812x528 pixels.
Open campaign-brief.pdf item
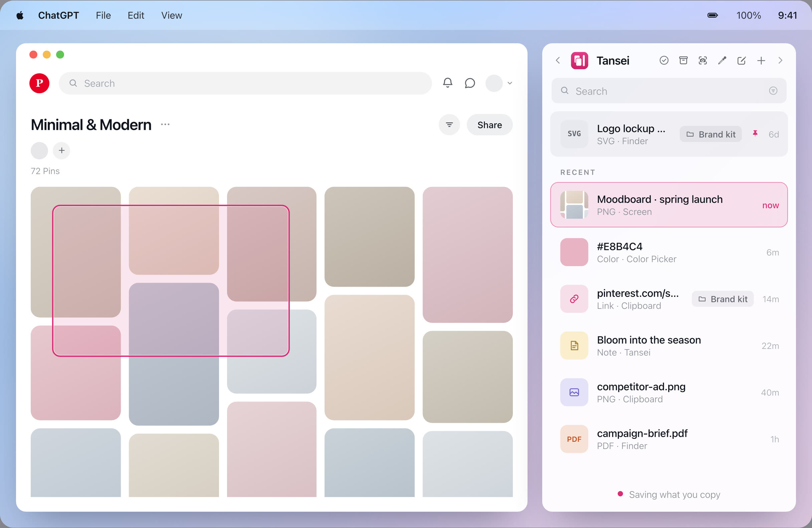(668, 439)
